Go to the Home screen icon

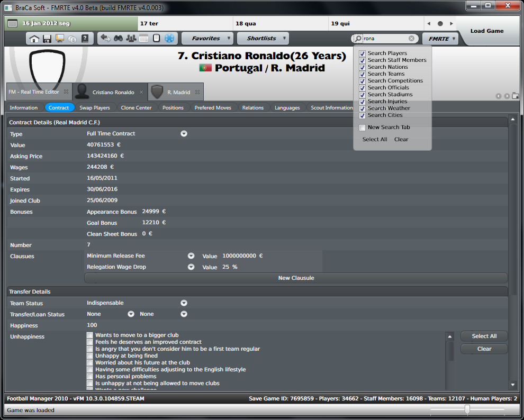34,39
